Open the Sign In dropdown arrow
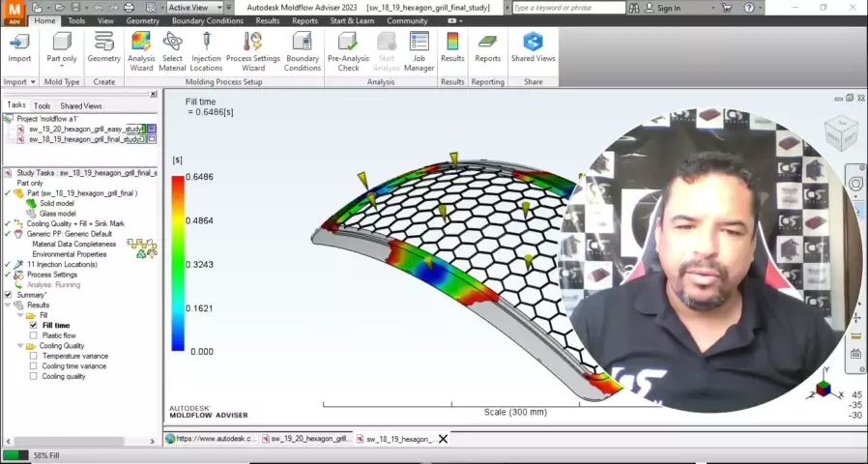 [712, 8]
